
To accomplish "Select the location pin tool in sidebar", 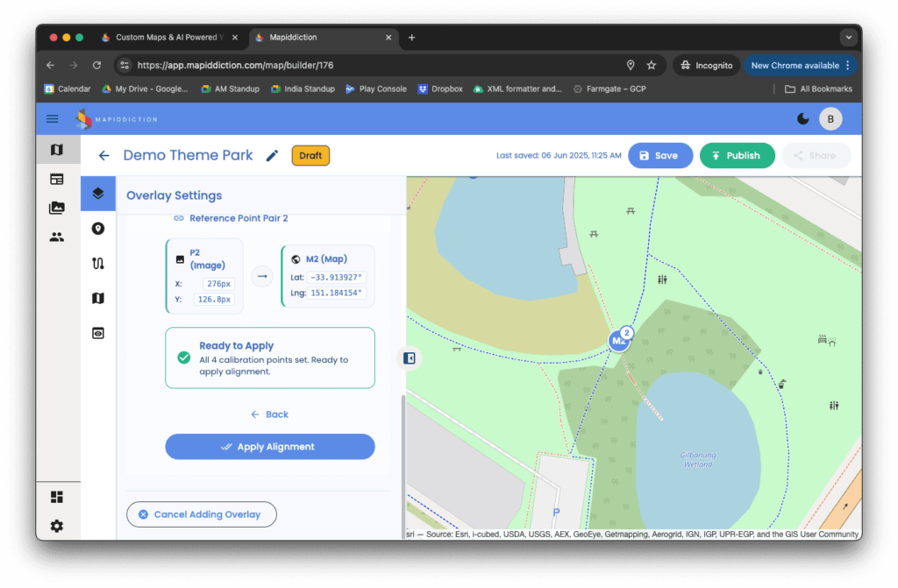I will 98,229.
